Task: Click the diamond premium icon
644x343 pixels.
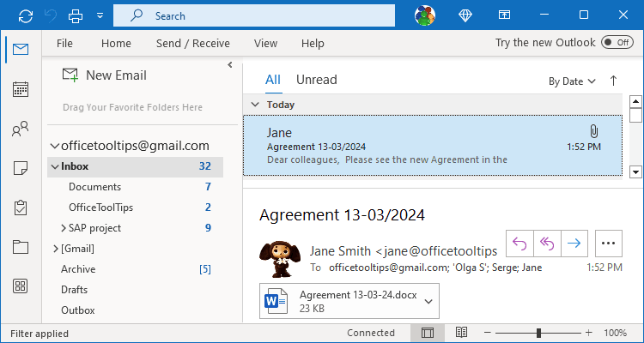Action: pos(465,15)
